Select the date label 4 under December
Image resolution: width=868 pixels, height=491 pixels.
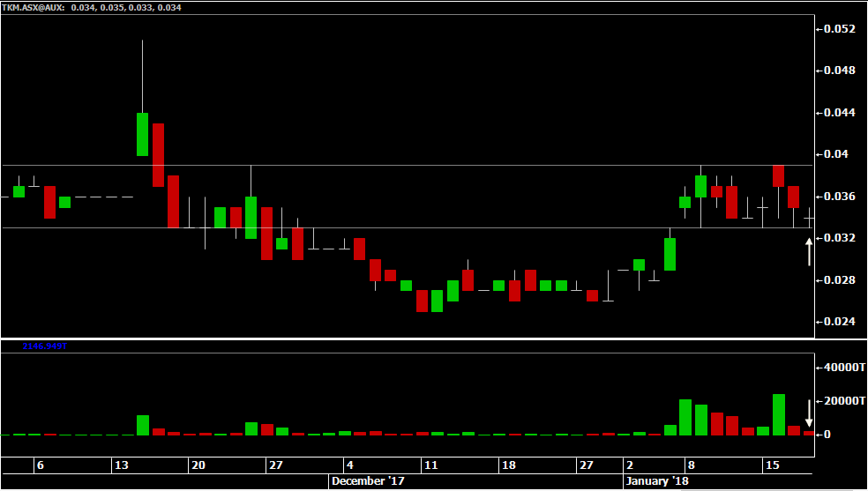[350, 465]
